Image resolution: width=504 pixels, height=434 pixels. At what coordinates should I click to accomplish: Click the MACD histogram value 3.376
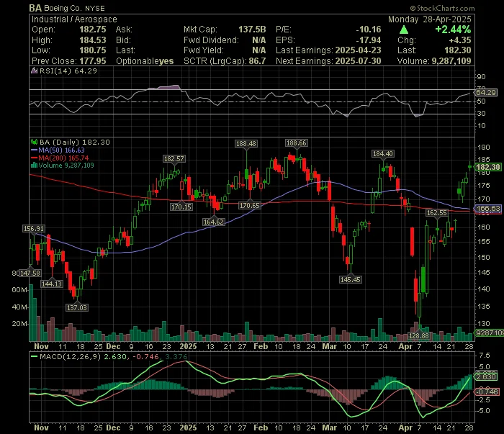[x=176, y=357]
